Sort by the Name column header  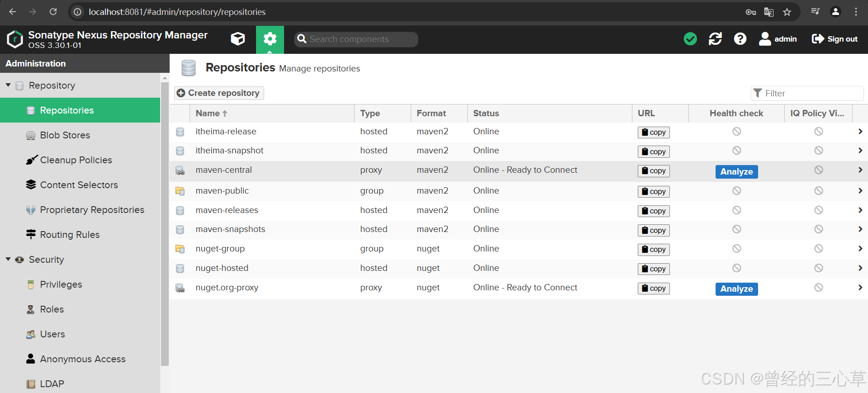tap(271, 114)
